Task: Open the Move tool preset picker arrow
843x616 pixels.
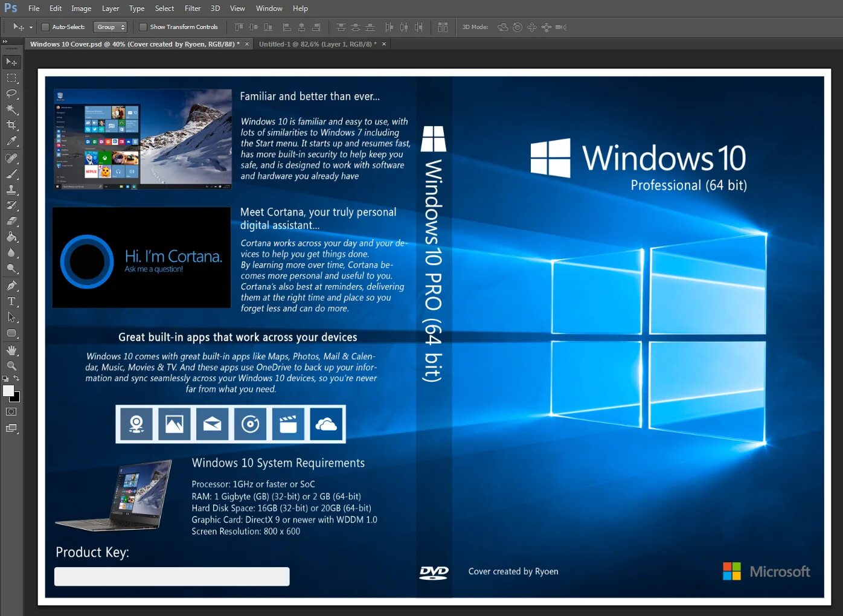Action: 31,27
